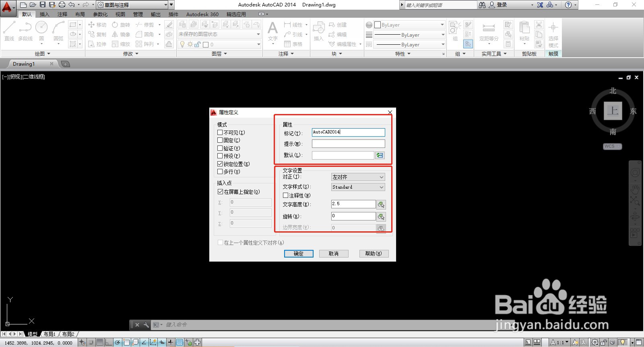Switch to the 布局1 layout tab

pyautogui.click(x=50, y=334)
